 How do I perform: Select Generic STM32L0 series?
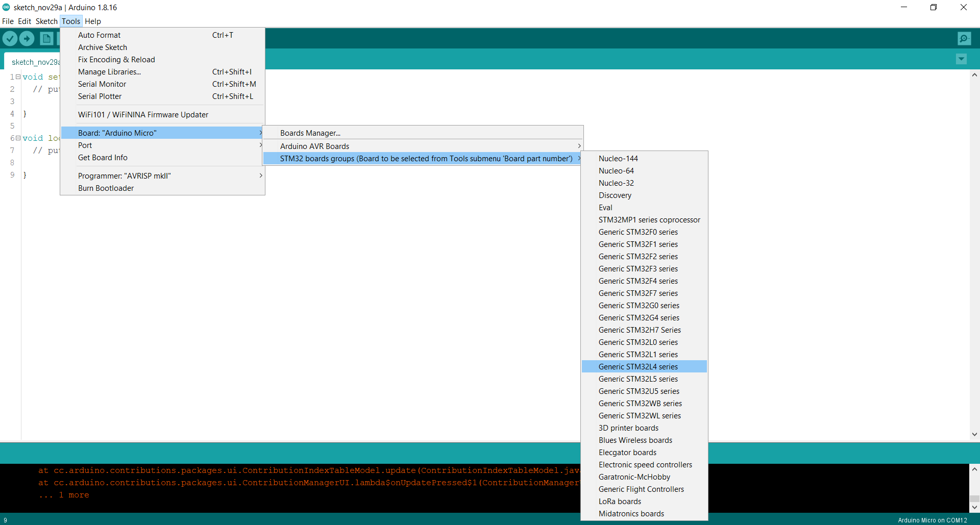[x=644, y=342]
